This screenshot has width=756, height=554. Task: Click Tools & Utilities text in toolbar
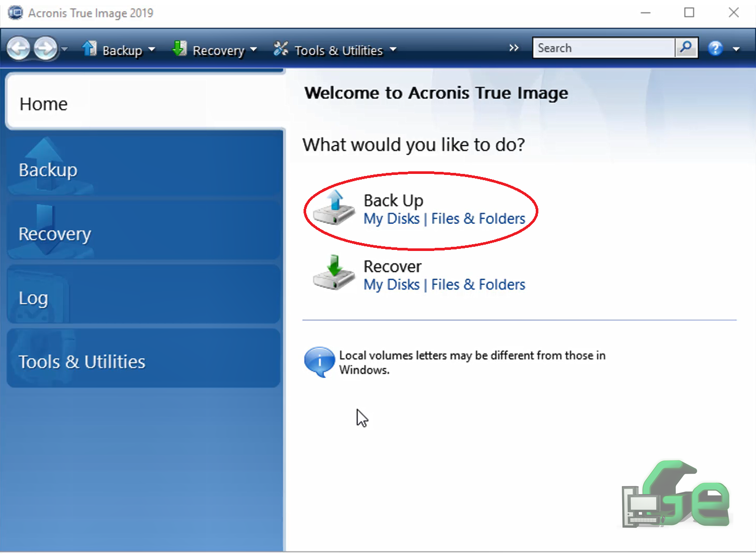coord(338,51)
